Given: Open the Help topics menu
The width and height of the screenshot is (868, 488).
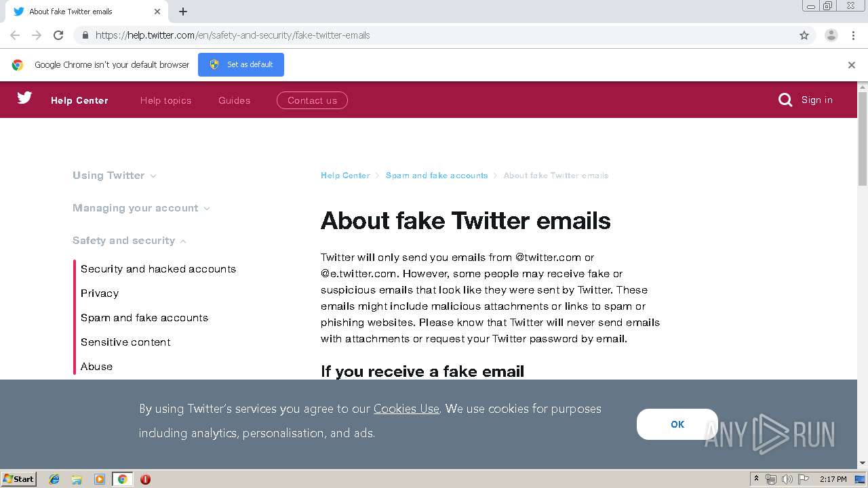Looking at the screenshot, I should [x=165, y=100].
